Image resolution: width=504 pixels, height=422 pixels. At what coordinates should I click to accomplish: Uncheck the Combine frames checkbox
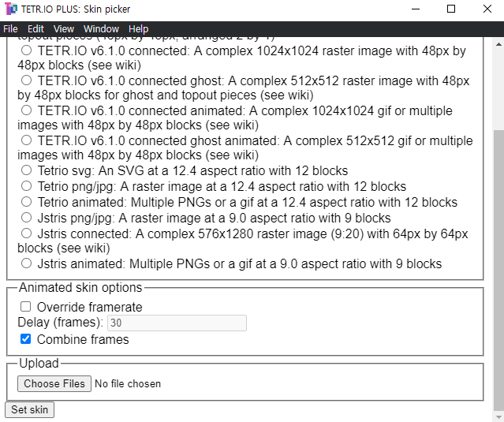(x=26, y=339)
